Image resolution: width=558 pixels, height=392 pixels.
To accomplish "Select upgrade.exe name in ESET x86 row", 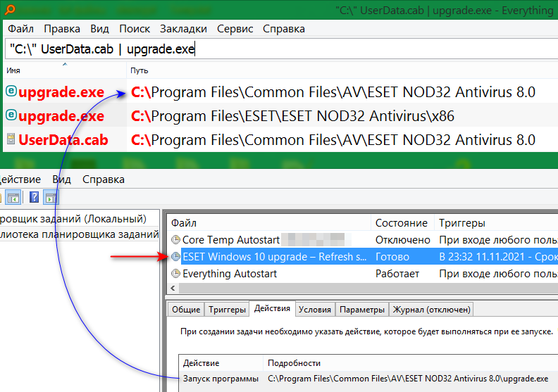I will tap(61, 116).
